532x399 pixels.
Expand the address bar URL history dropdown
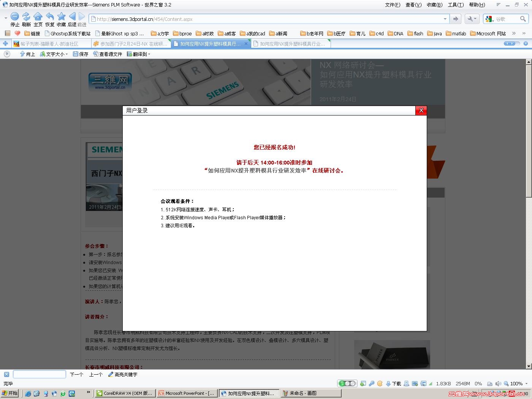[445, 19]
